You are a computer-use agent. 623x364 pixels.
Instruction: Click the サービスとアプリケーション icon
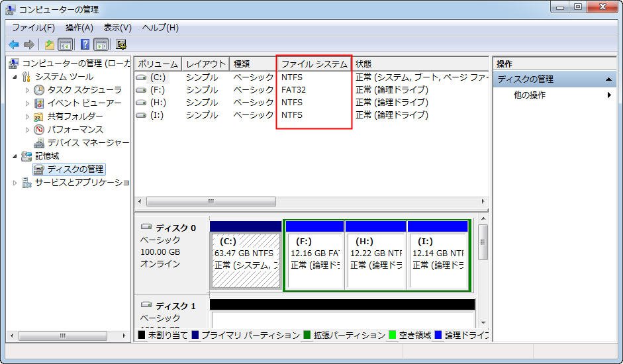pos(26,183)
